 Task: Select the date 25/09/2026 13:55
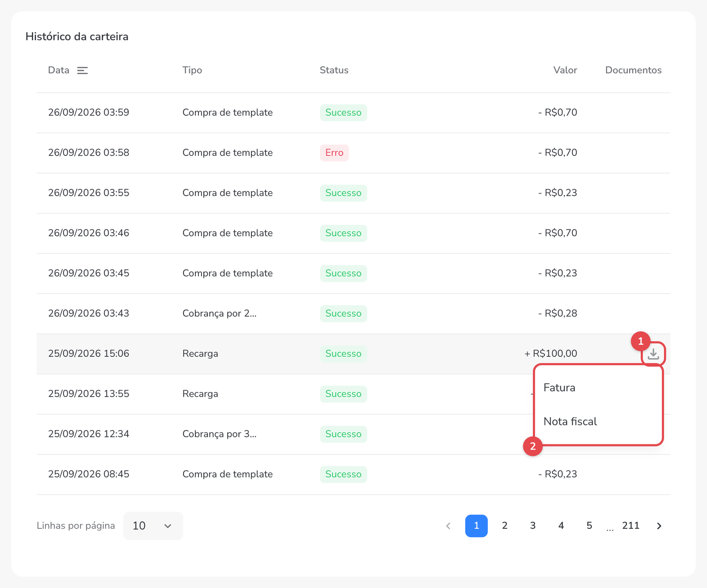click(x=89, y=394)
